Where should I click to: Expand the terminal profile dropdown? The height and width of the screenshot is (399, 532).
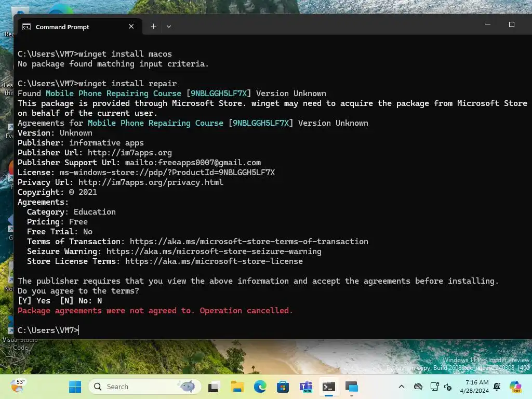pos(169,26)
